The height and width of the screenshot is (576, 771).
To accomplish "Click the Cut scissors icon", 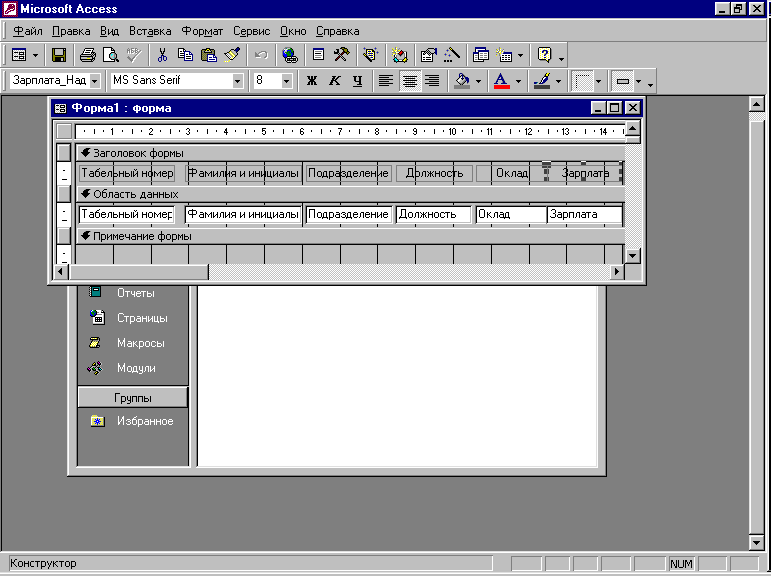I will [x=162, y=55].
